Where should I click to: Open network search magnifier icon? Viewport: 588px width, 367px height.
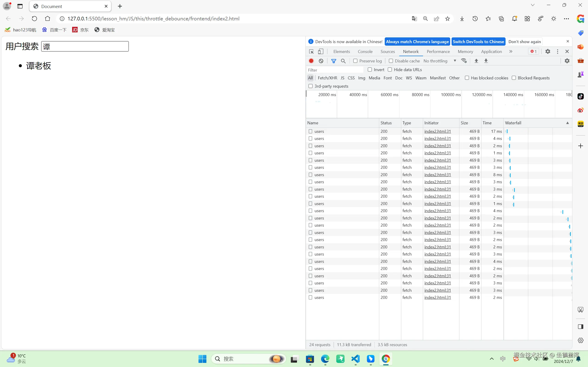(343, 61)
